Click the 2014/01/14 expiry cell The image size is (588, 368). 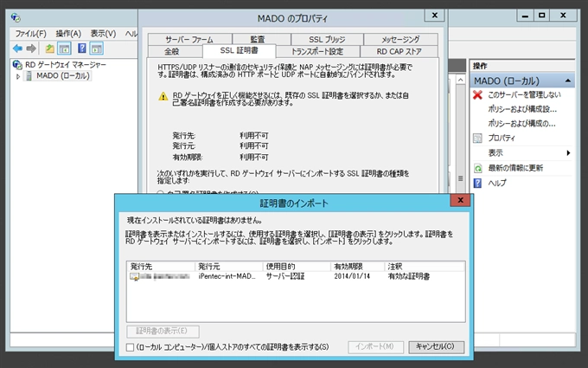point(352,276)
